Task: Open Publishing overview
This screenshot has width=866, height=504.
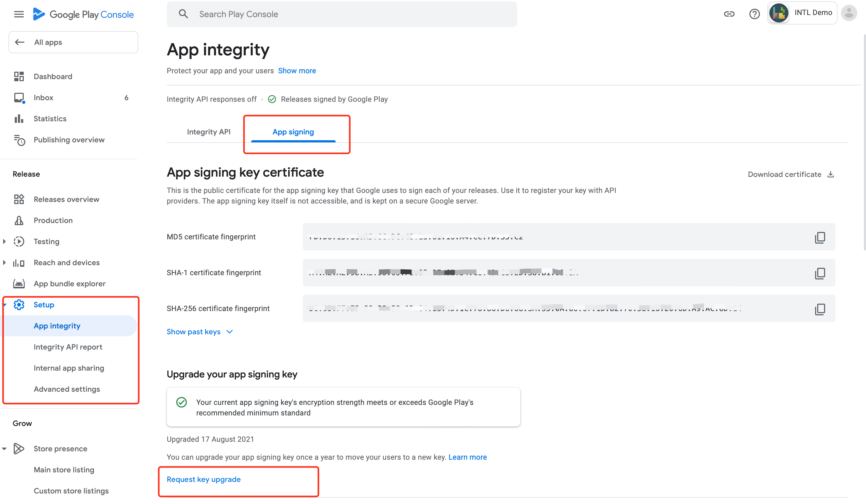Action: coord(69,140)
